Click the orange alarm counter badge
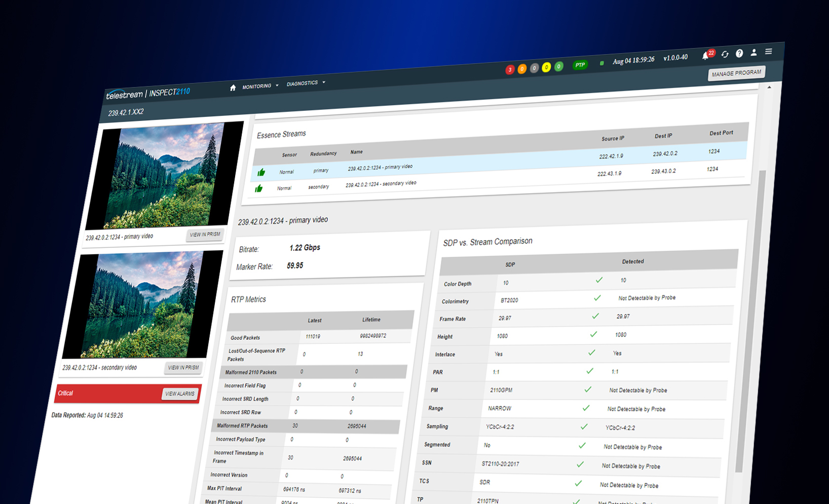The width and height of the screenshot is (829, 504). pos(522,69)
